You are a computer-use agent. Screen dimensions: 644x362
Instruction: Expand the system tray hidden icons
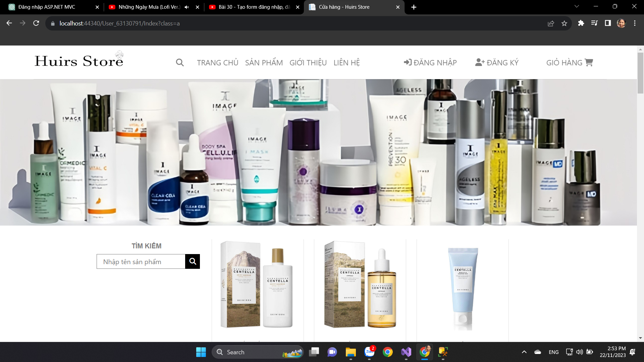[524, 352]
